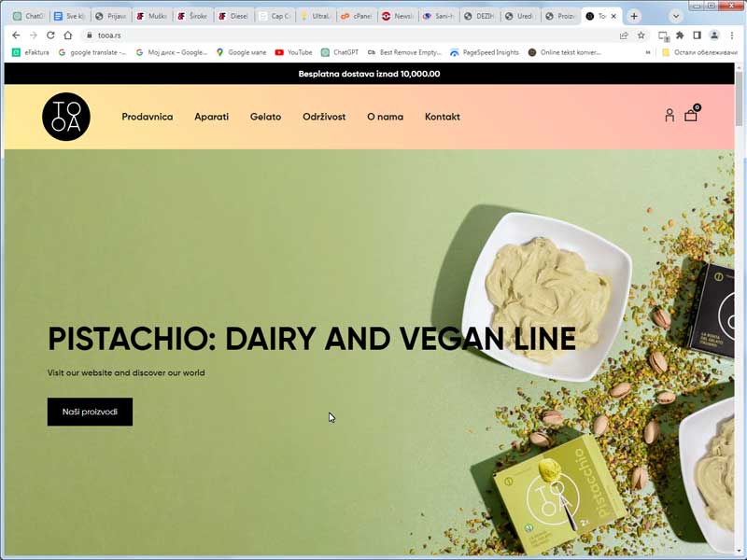This screenshot has width=747, height=560.
Task: Open the Kontakt link
Action: click(x=442, y=117)
